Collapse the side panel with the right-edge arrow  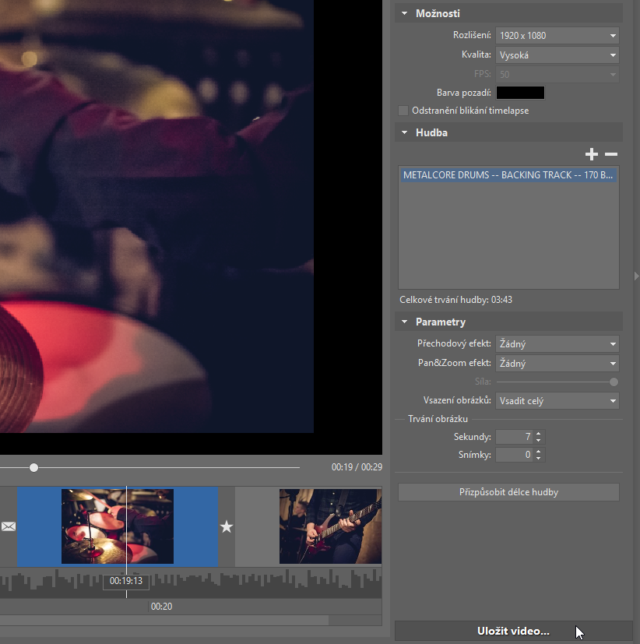(636, 276)
